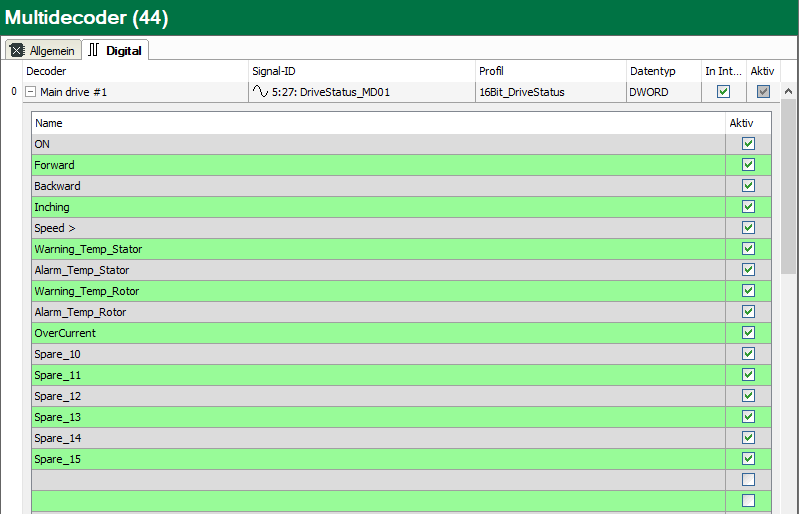Screen dimensions: 799x514
Task: Click the 16Bit_DriveStatus profile cell
Action: (551, 92)
